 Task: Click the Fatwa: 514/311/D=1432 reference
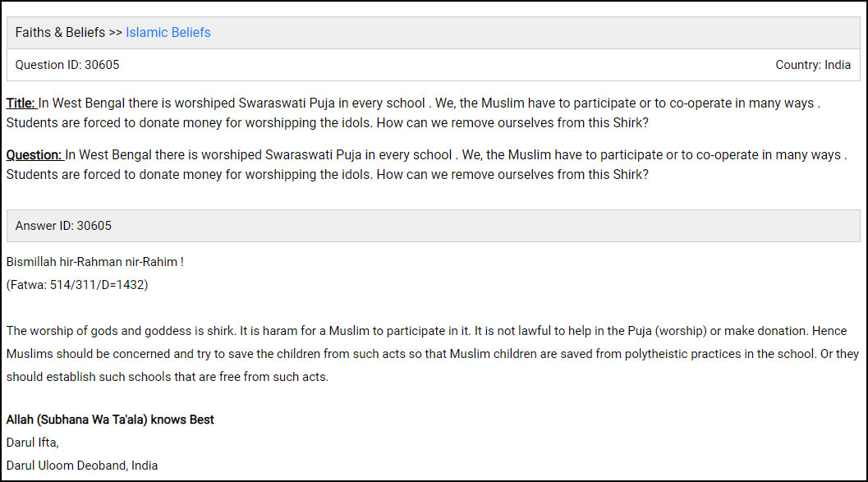[77, 285]
